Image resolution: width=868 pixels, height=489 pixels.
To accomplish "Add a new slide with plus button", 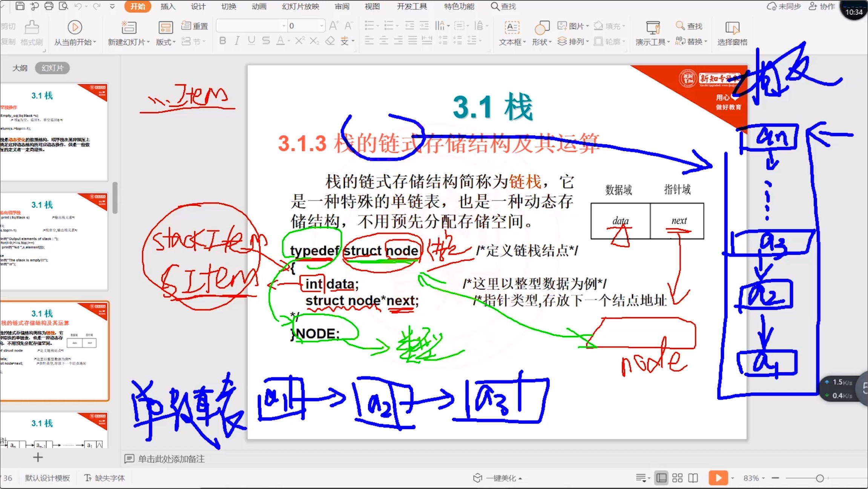I will [x=38, y=457].
